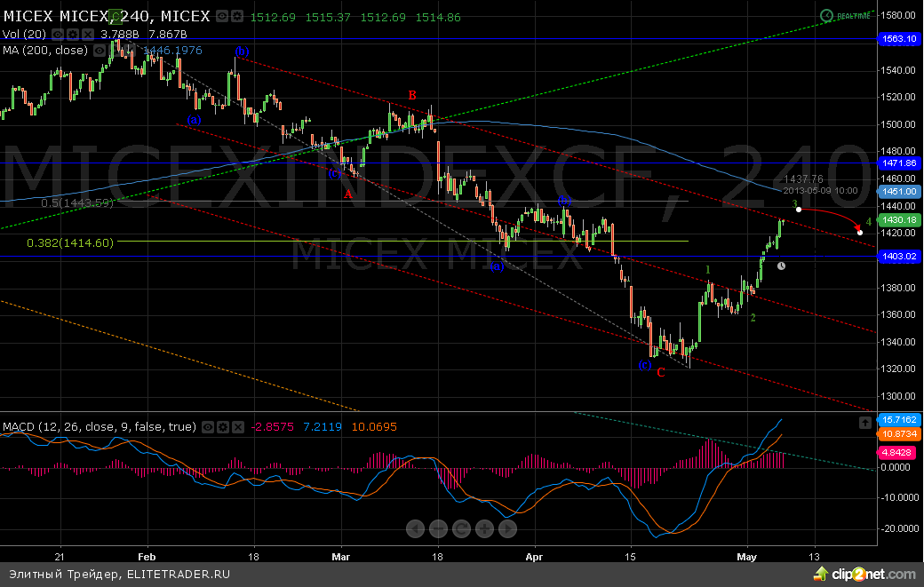Viewport: 924px width, 587px height.
Task: Click the Vol (20) indicator label
Action: point(24,34)
